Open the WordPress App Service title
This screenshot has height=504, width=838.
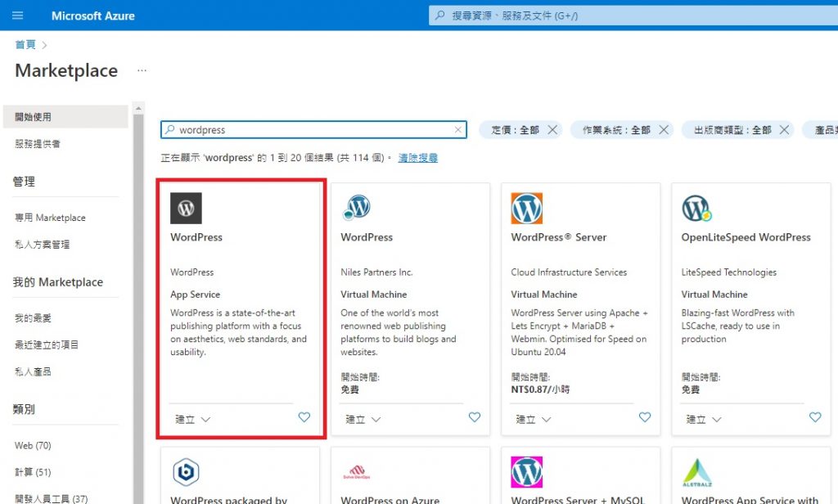[x=196, y=237]
